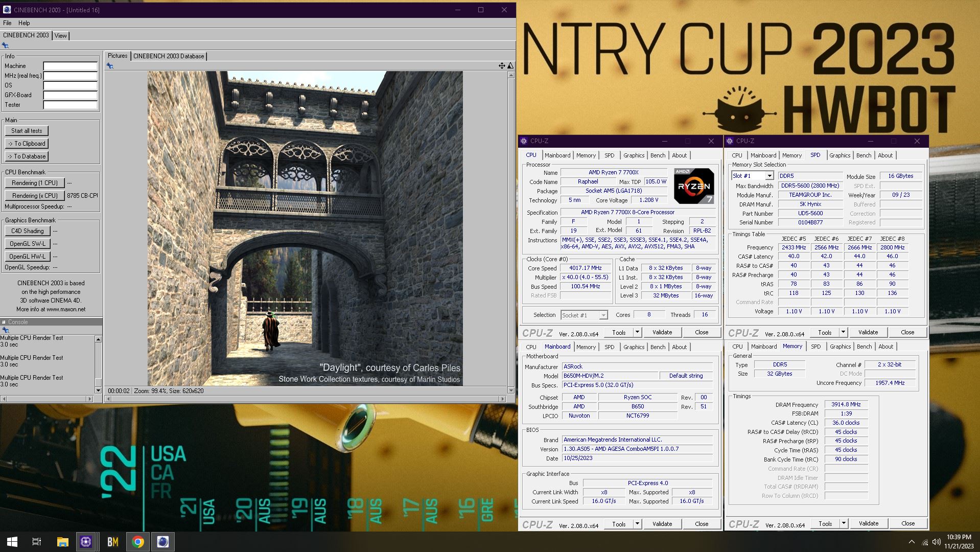Click Start all tests button
980x552 pixels.
click(27, 131)
